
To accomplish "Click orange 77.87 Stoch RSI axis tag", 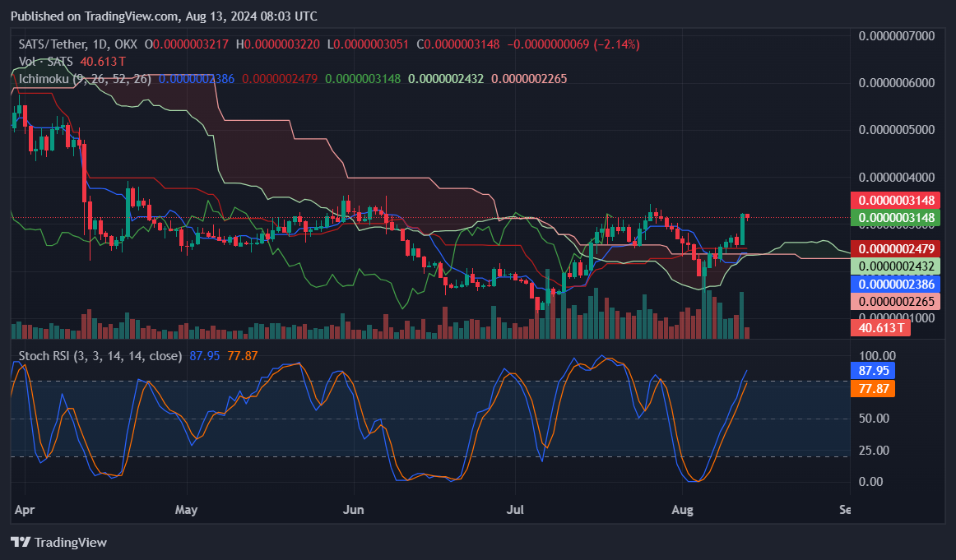I will [x=870, y=388].
